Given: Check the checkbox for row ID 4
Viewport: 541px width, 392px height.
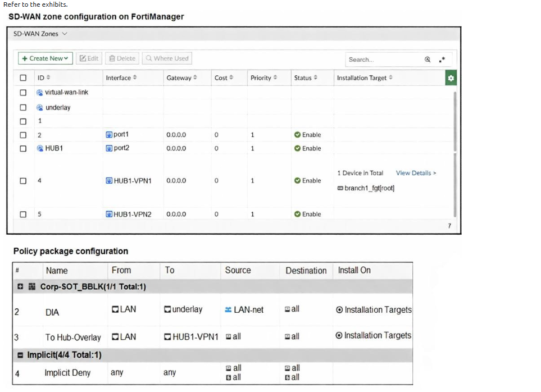Looking at the screenshot, I should coord(23,181).
